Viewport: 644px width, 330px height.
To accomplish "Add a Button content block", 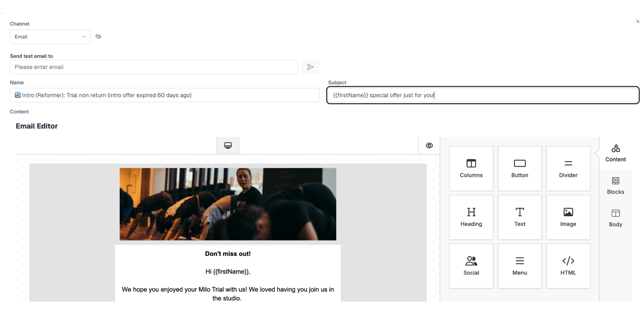I will click(x=520, y=168).
